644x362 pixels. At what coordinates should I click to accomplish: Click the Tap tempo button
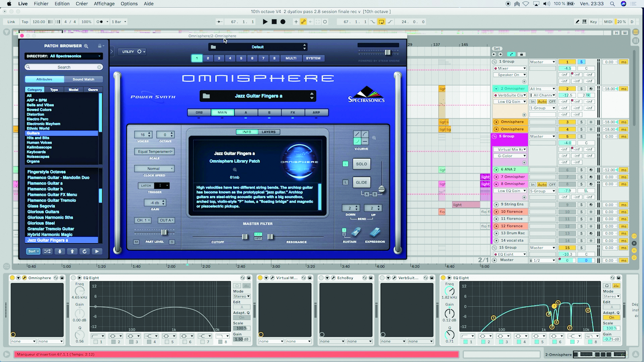(x=25, y=22)
